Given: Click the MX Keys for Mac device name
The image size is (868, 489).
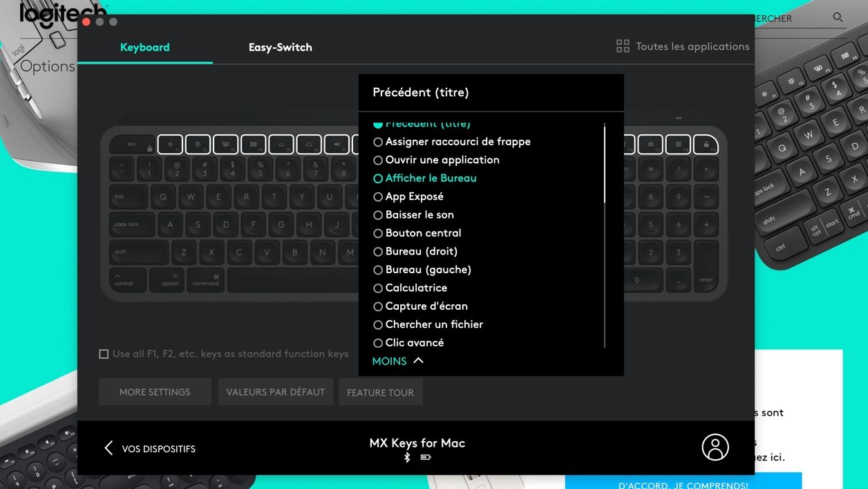Looking at the screenshot, I should [x=417, y=443].
